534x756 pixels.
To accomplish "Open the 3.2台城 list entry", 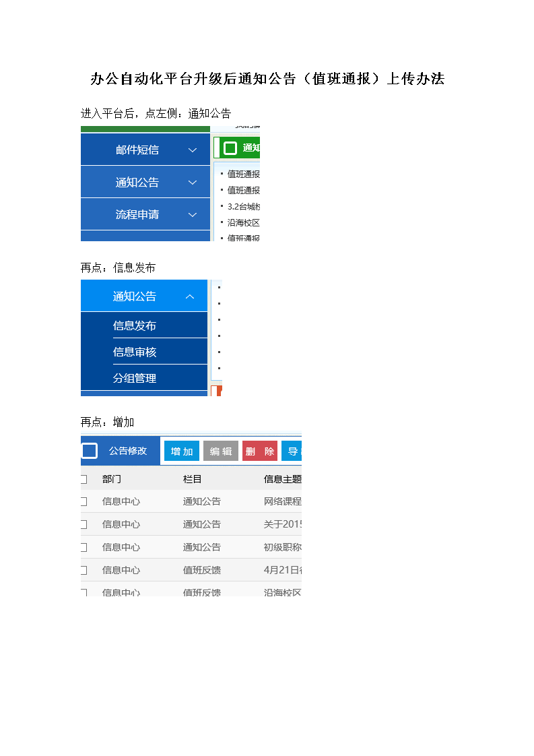I will pyautogui.click(x=243, y=206).
